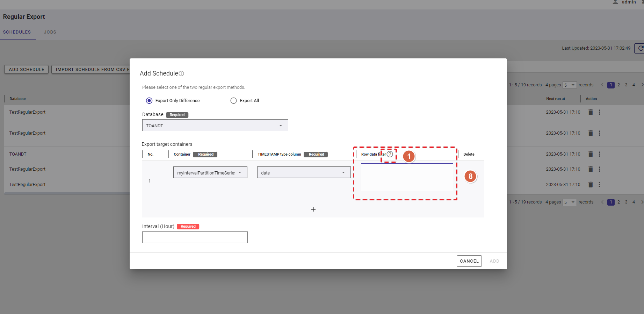
Task: Switch to the JOBS tab
Action: tap(50, 32)
